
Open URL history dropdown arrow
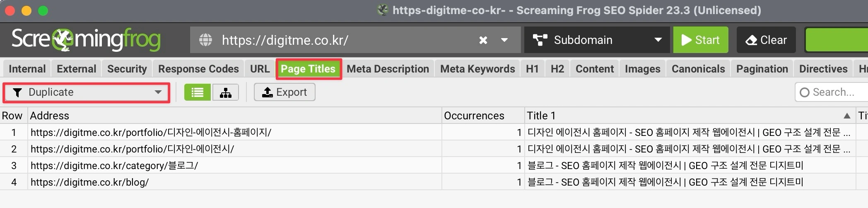[504, 40]
